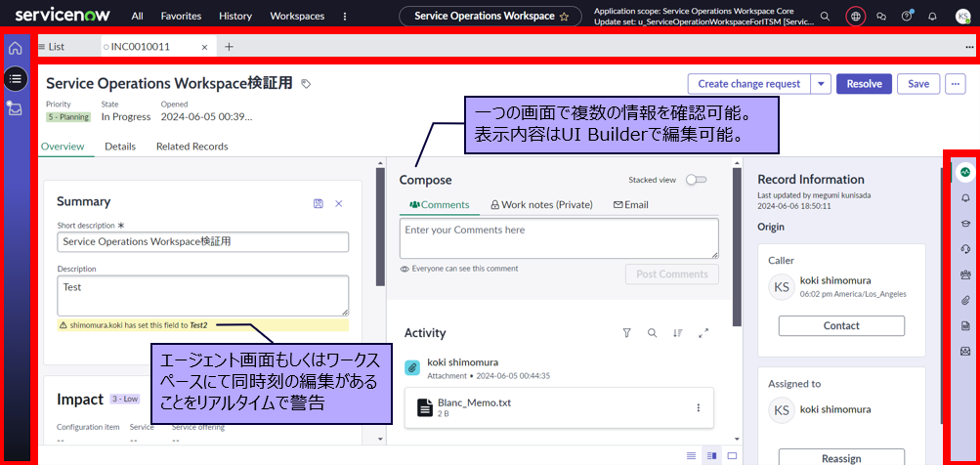Switch to the Overview tab
The width and height of the screenshot is (980, 465).
click(x=63, y=147)
